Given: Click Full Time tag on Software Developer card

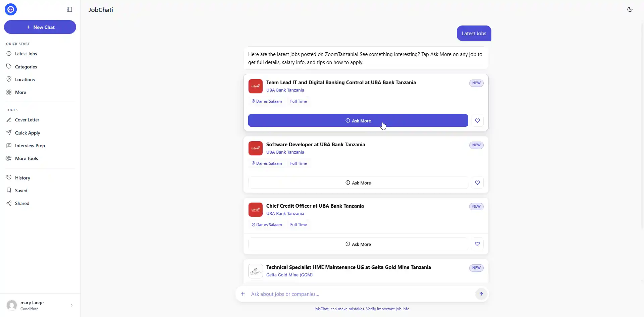Looking at the screenshot, I should pyautogui.click(x=299, y=163).
